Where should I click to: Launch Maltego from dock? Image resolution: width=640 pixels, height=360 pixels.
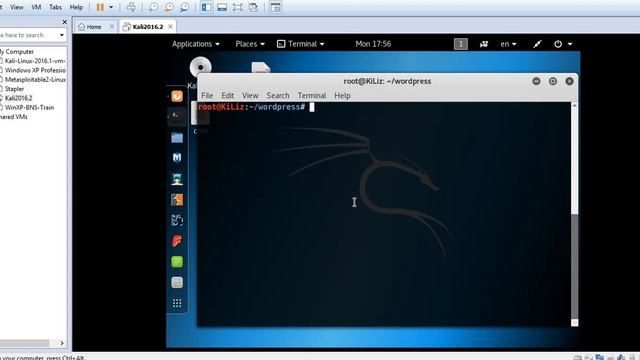click(x=177, y=220)
